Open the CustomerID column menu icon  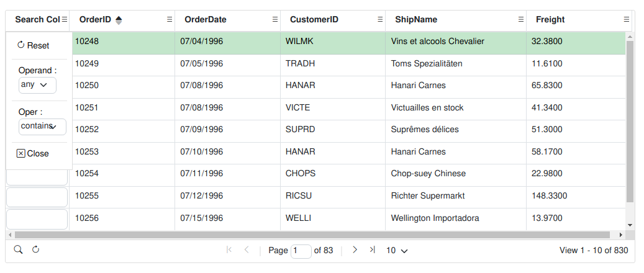(x=380, y=20)
